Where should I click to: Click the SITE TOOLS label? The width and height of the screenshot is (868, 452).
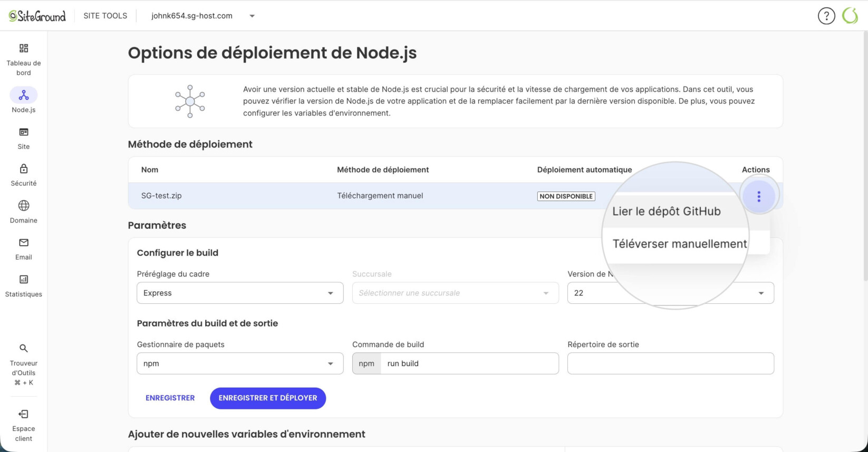(105, 16)
